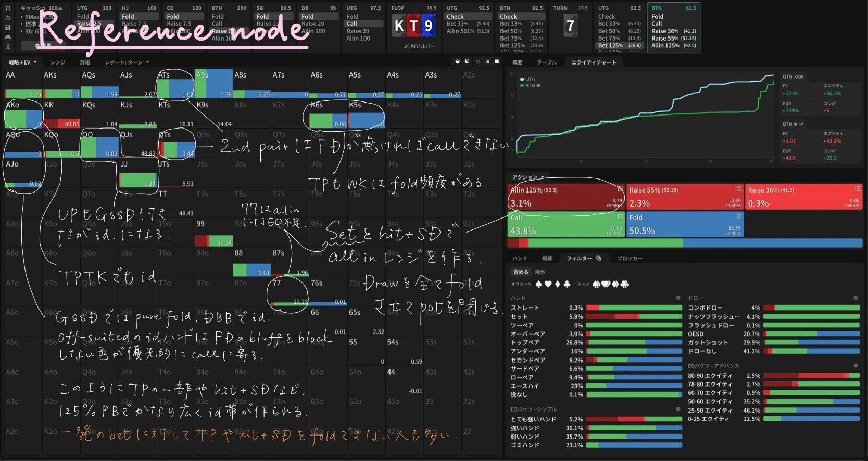Expand the レポート: ターン dropdown
The image size is (868, 461).
click(x=127, y=62)
